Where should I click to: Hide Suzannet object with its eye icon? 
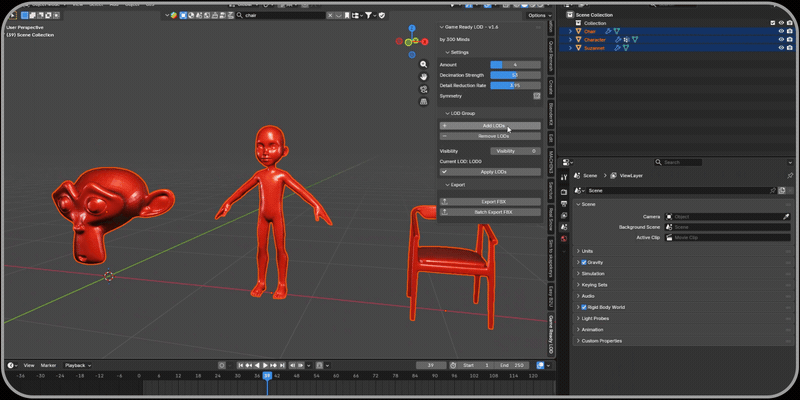[x=781, y=47]
